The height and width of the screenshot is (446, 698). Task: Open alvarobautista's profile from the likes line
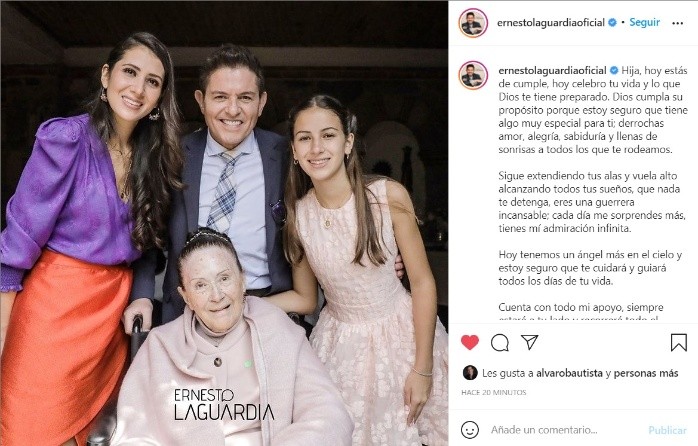coord(569,373)
